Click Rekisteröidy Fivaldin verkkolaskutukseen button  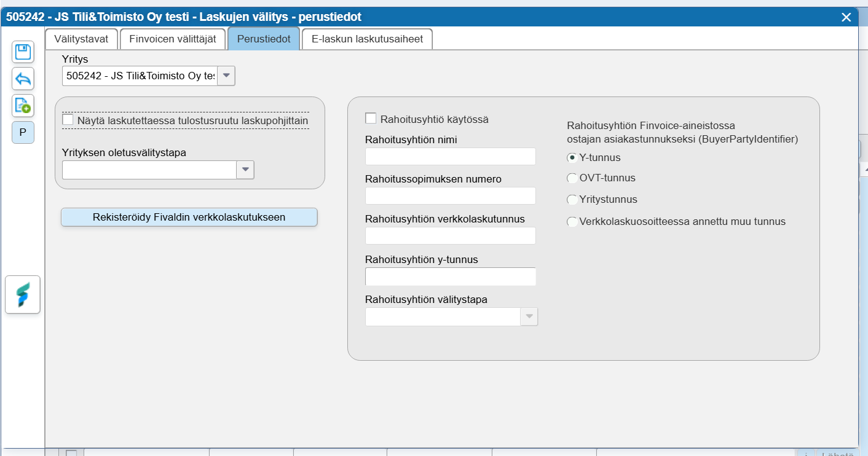pos(189,217)
